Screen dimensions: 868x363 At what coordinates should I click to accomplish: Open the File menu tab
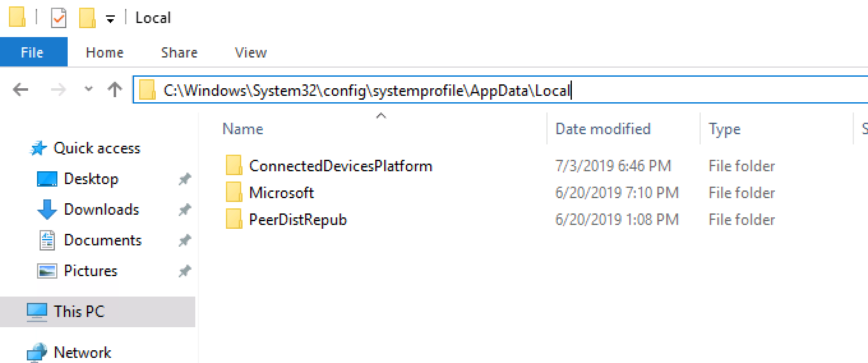32,52
